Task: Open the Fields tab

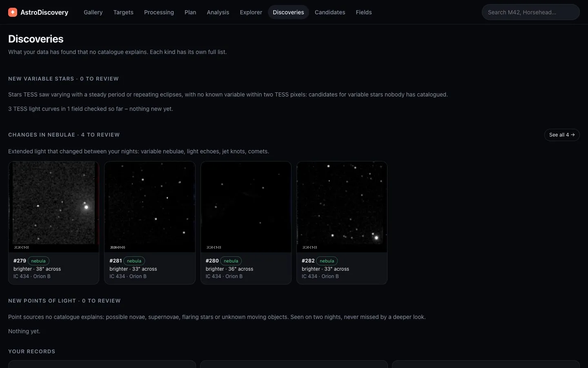Action: click(x=364, y=12)
